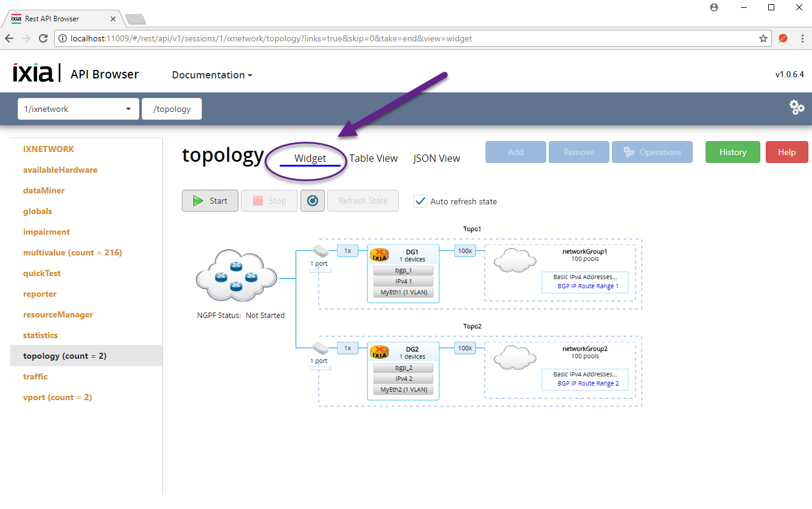The image size is (812, 509).
Task: Click the Topo1 port icon
Action: (x=320, y=251)
